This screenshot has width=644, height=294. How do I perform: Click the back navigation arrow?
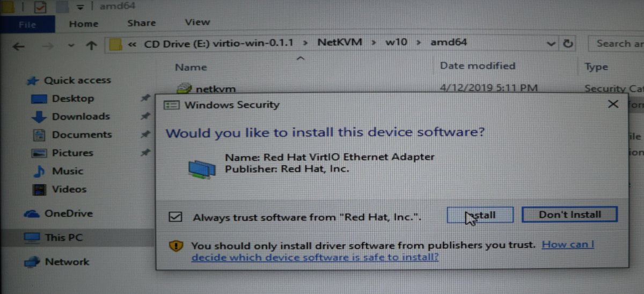point(18,46)
